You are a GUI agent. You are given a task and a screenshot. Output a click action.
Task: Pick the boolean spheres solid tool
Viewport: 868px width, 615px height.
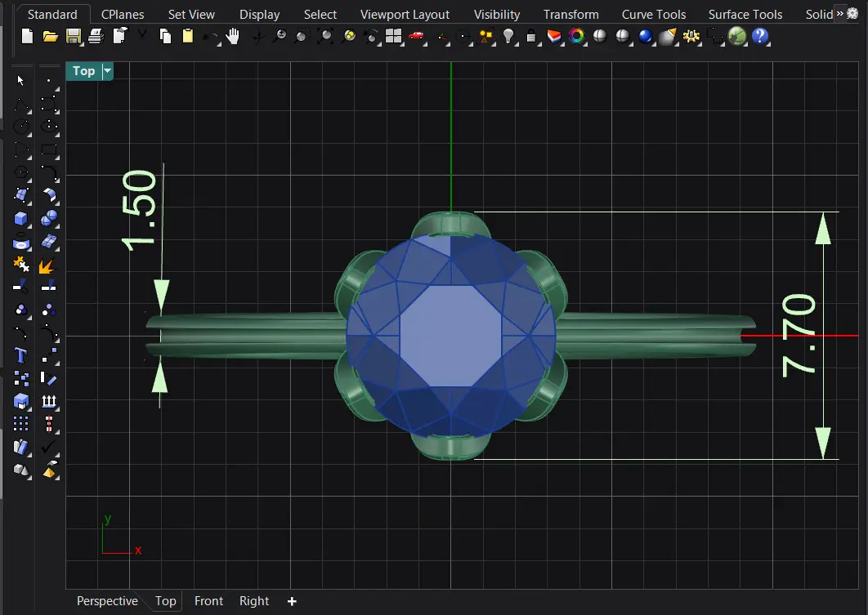coord(49,218)
